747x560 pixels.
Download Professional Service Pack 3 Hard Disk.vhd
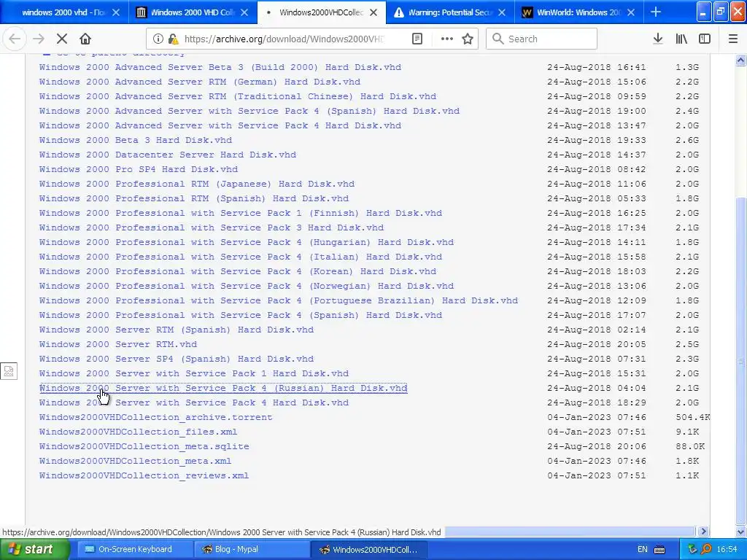pyautogui.click(x=212, y=227)
